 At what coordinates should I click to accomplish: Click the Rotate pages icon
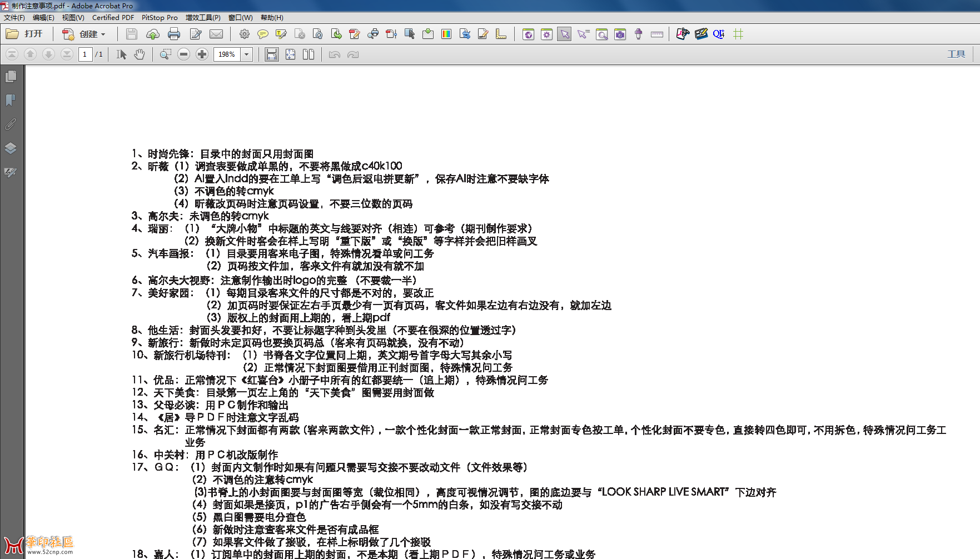[x=318, y=34]
